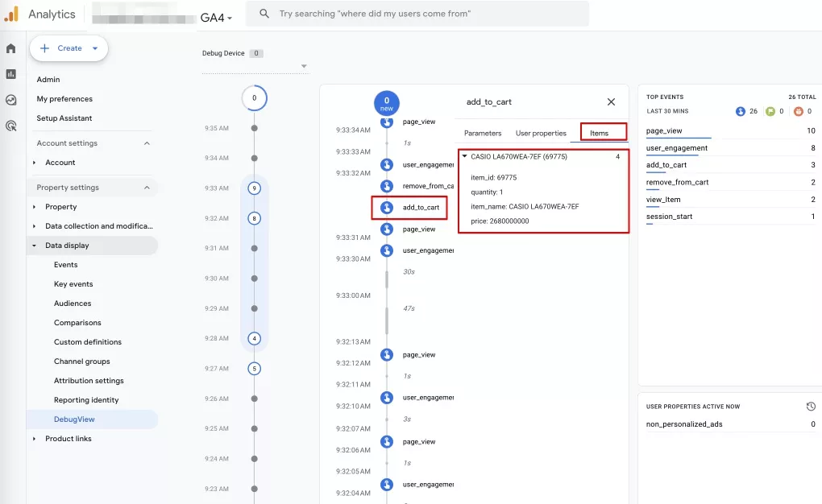Open Attribution settings
822x504 pixels.
[89, 381]
